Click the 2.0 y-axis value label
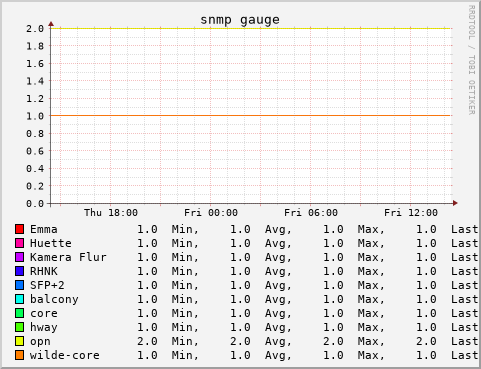The height and width of the screenshot is (369, 481). [x=35, y=29]
